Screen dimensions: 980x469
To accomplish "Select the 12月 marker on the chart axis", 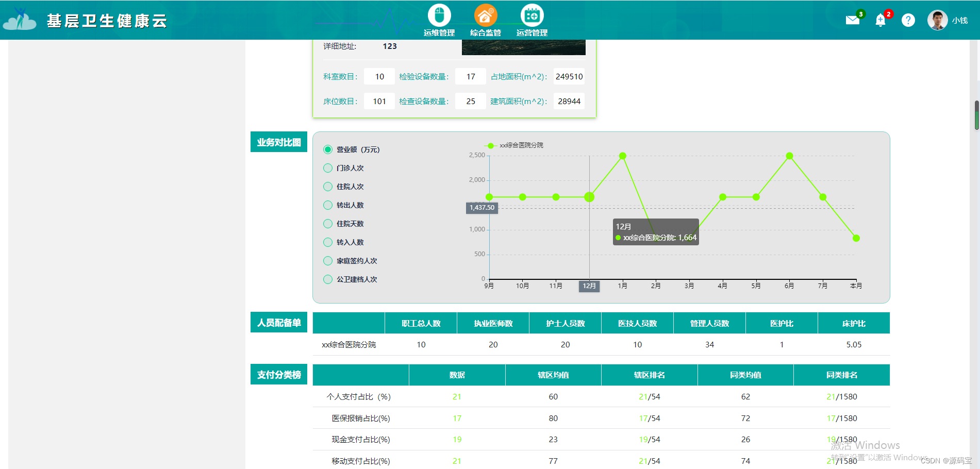I will pos(589,286).
